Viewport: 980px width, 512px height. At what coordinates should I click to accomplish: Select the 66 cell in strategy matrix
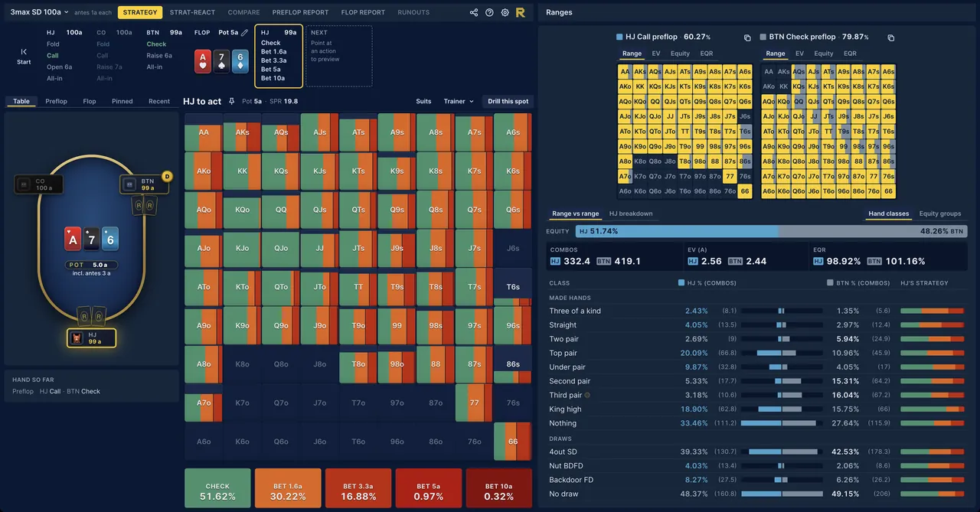tap(513, 442)
